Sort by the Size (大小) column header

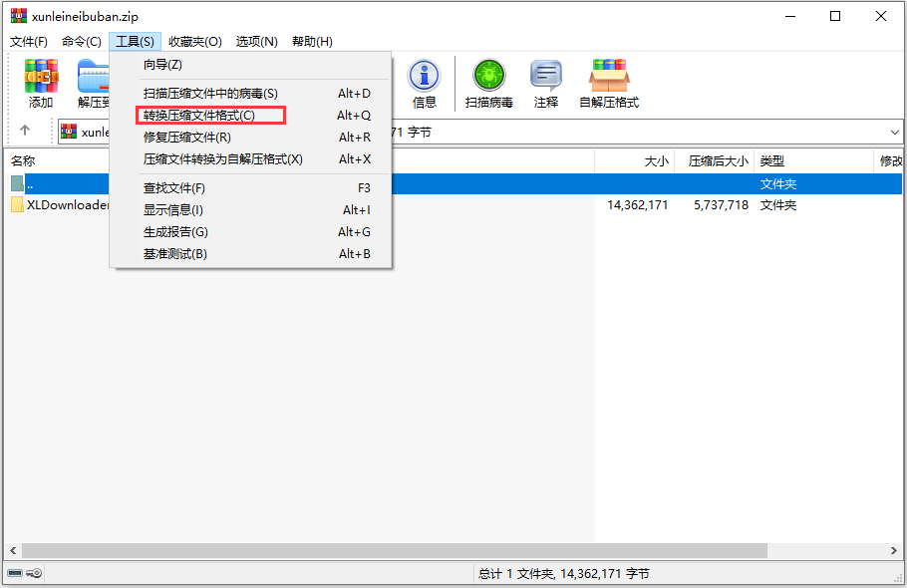635,160
